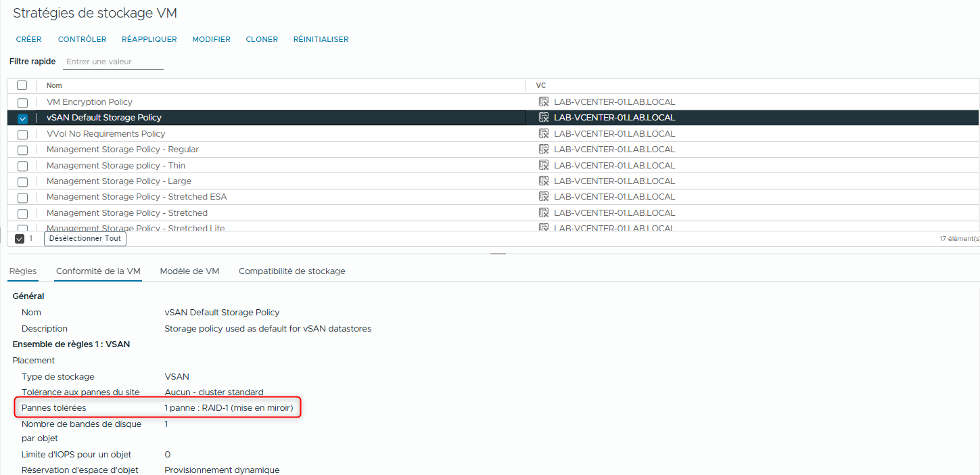Click the MODIFIER toolbar action
The height and width of the screenshot is (475, 980).
[211, 39]
